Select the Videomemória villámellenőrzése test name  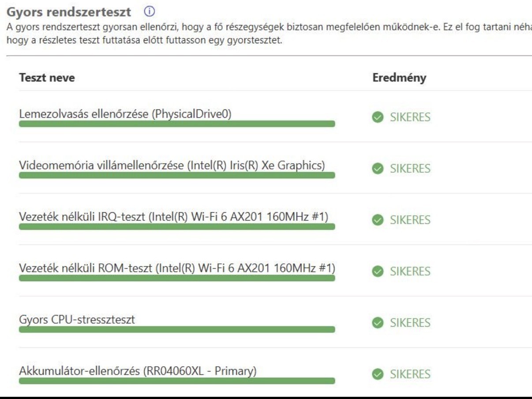tap(172, 165)
